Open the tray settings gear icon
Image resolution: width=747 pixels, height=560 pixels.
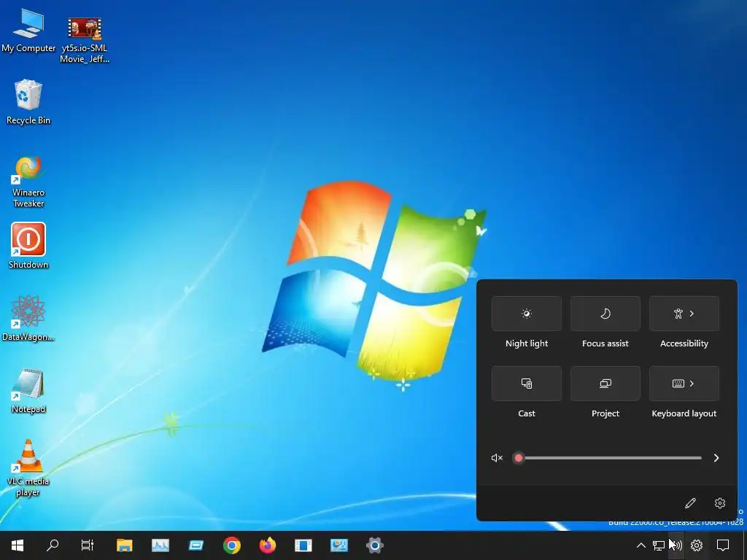[697, 545]
